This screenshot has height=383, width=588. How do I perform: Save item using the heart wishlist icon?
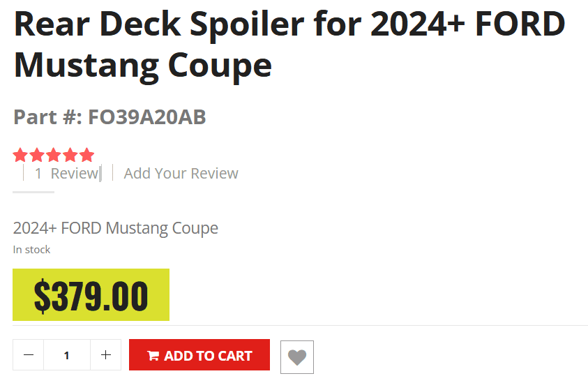coord(297,357)
